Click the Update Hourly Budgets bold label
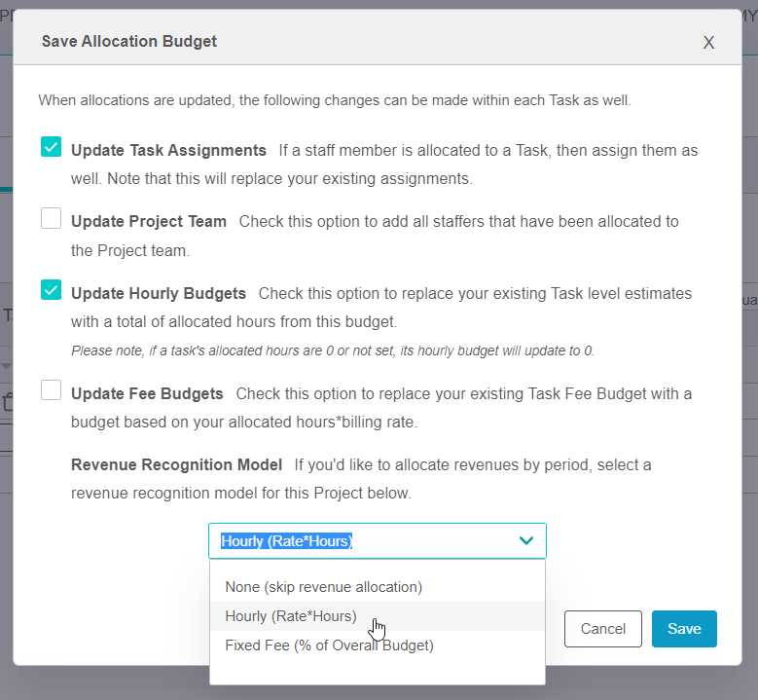 [x=159, y=294]
